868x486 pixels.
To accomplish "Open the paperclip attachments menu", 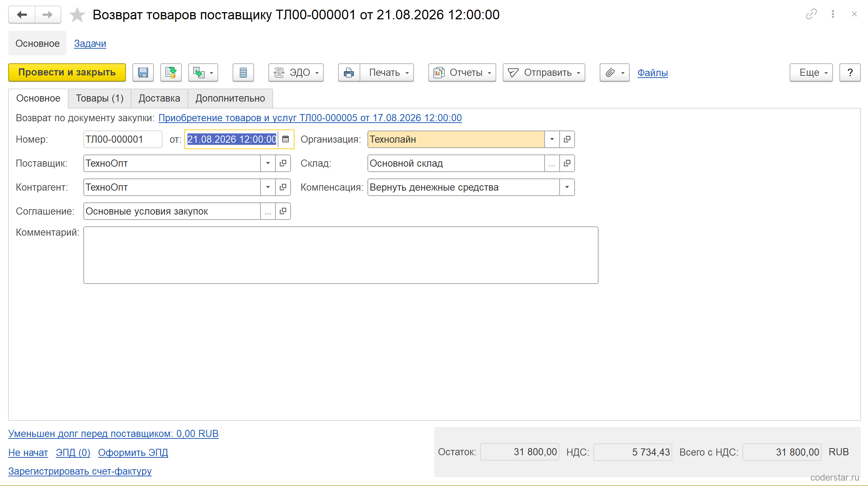I will (x=615, y=73).
